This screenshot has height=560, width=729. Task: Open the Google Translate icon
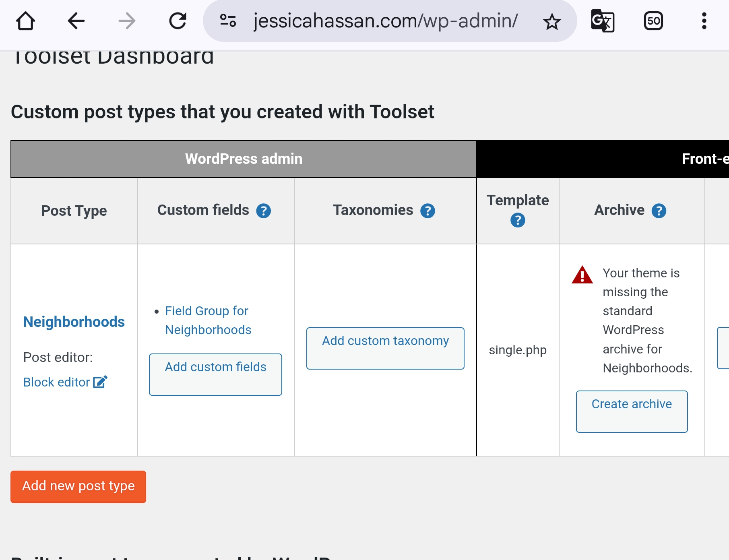click(x=603, y=21)
